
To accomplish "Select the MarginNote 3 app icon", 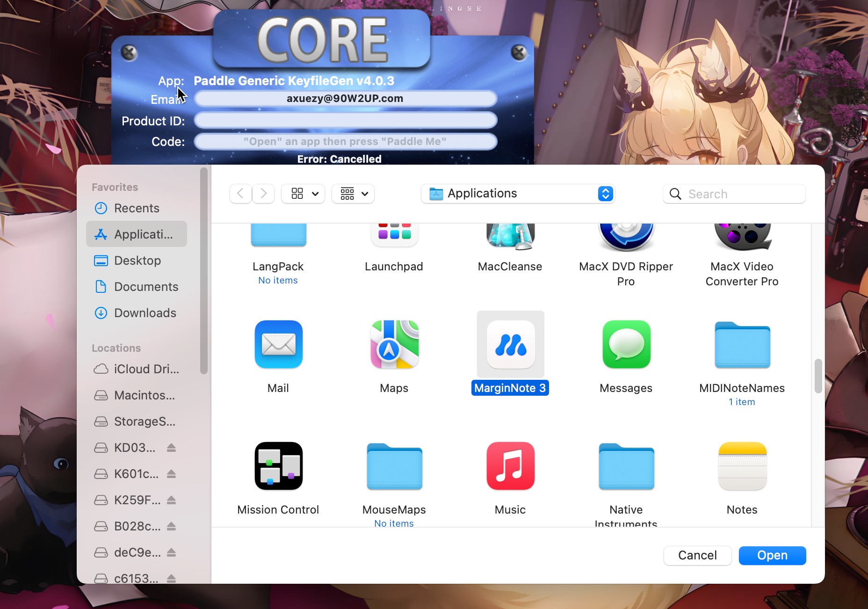I will point(510,345).
